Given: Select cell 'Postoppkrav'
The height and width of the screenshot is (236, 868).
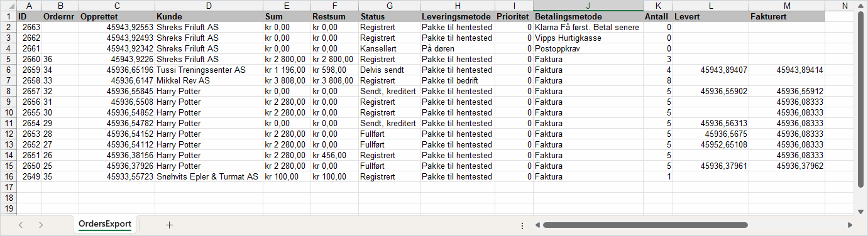Looking at the screenshot, I should tap(588, 48).
